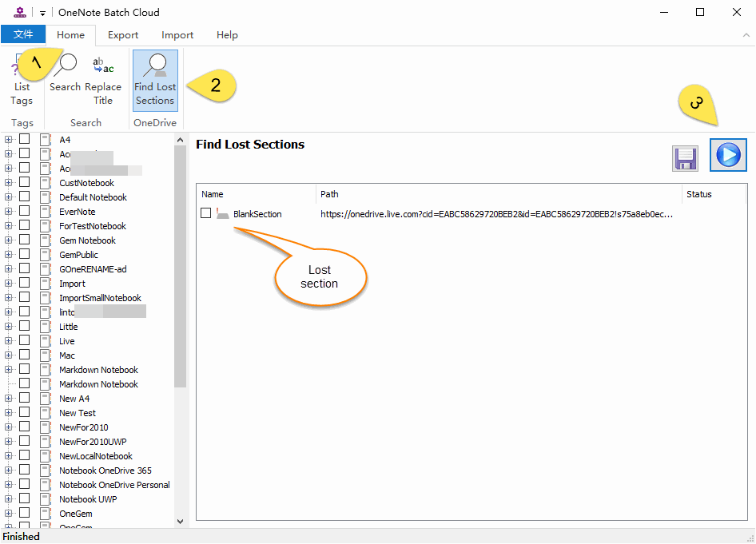756x544 pixels.
Task: Click the Save floppy disk icon
Action: click(685, 157)
